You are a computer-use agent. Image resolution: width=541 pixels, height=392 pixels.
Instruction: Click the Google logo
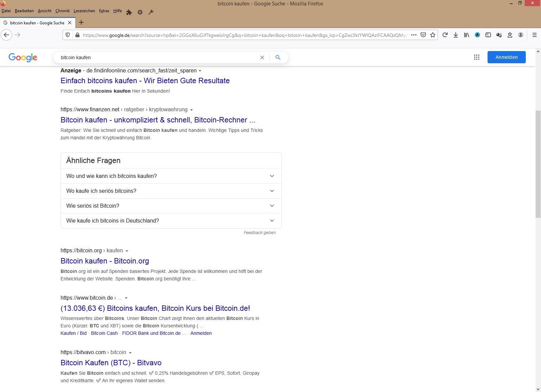[x=23, y=57]
